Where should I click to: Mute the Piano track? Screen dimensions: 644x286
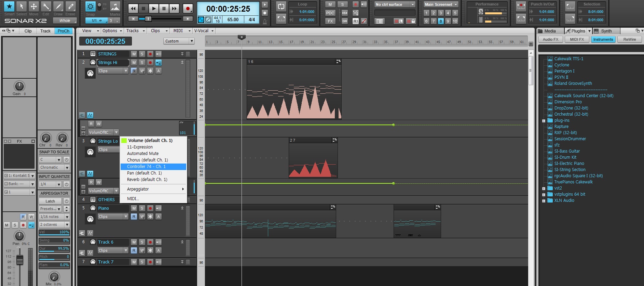[134, 208]
